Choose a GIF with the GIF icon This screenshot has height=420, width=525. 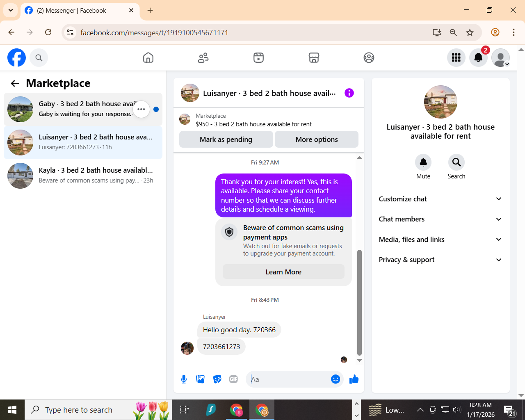click(233, 379)
